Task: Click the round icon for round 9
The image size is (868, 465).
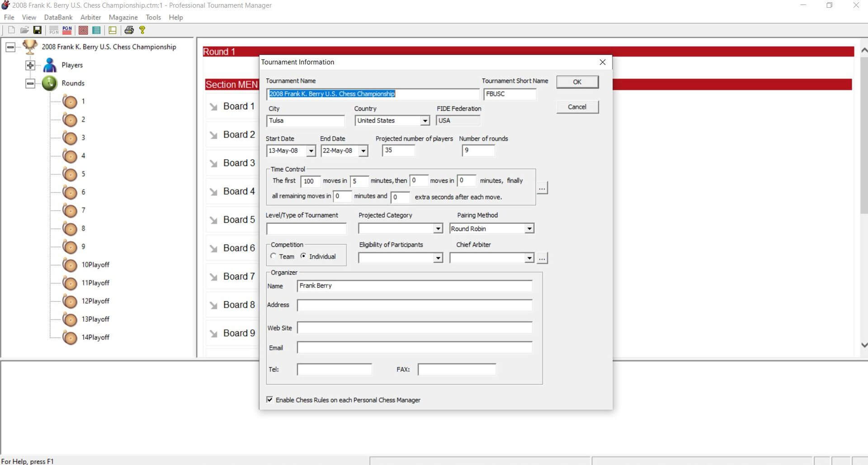Action: click(70, 247)
